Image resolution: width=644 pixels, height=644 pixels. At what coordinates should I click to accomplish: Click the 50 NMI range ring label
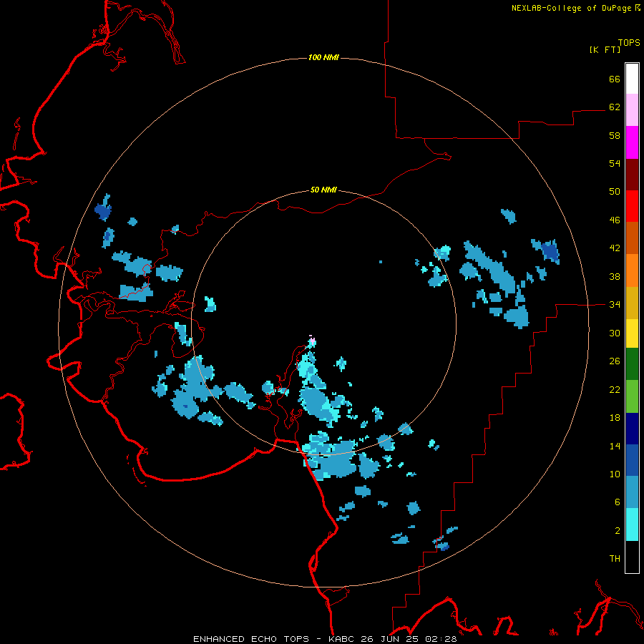[323, 190]
